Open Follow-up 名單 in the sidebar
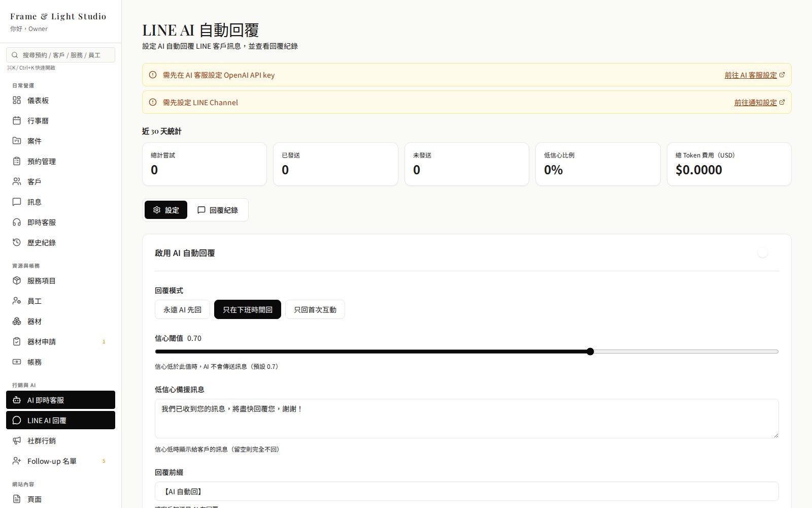The height and width of the screenshot is (508, 812). click(x=60, y=461)
